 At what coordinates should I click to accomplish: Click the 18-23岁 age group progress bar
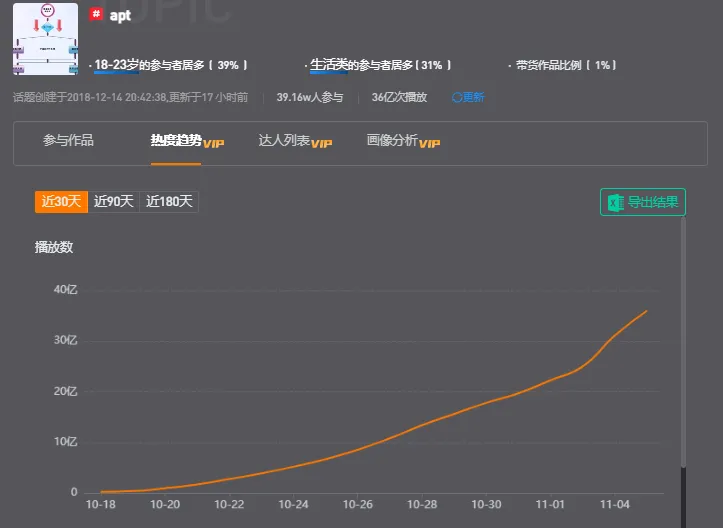coord(117,73)
